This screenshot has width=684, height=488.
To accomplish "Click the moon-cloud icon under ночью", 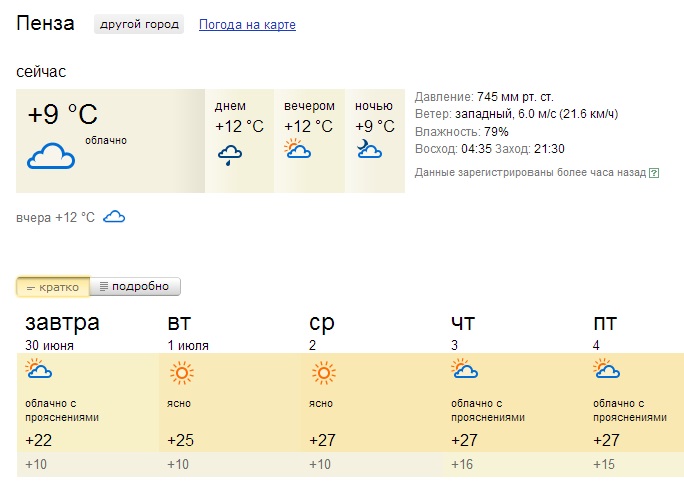I will 369,149.
